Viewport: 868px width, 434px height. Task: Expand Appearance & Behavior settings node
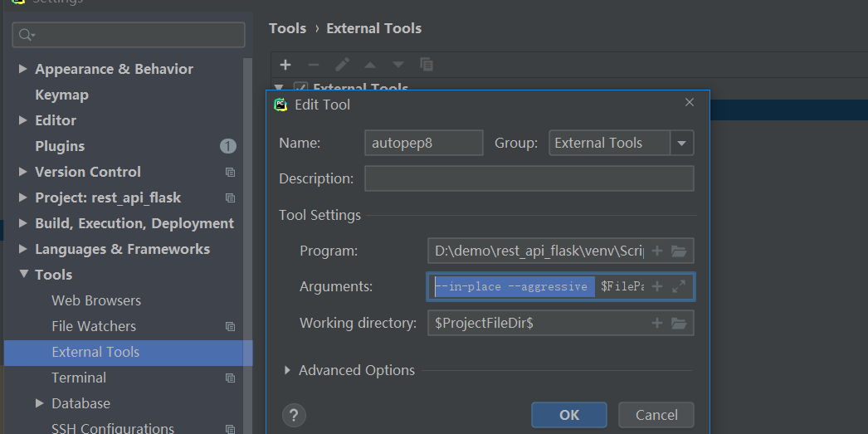tap(22, 69)
